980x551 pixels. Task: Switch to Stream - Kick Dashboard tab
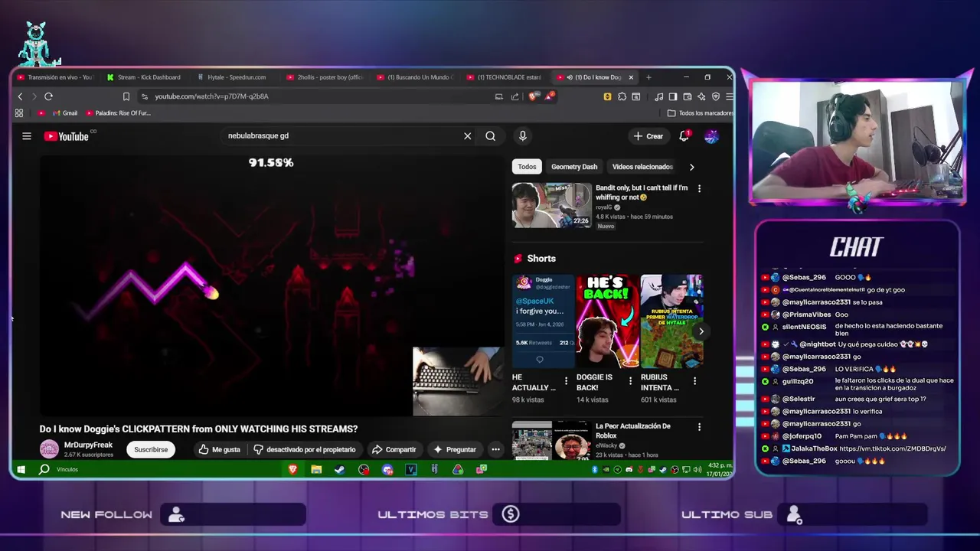click(144, 77)
